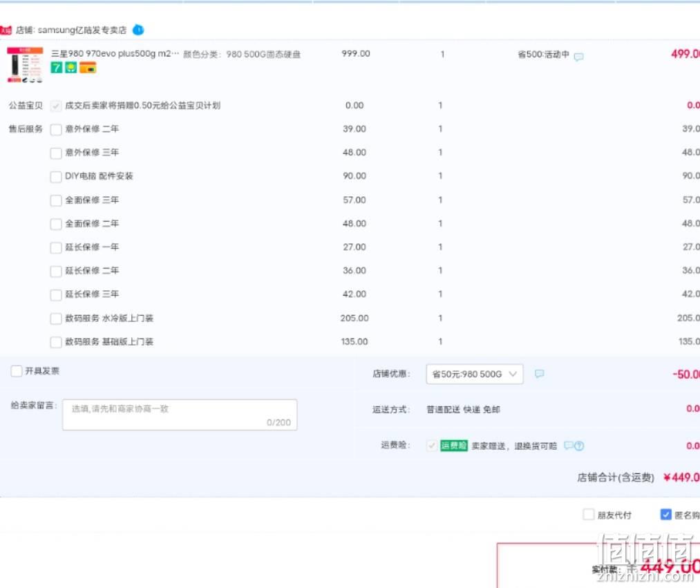The width and height of the screenshot is (700, 588).
Task: Enable 延长保修 三年 service
Action: [x=56, y=294]
